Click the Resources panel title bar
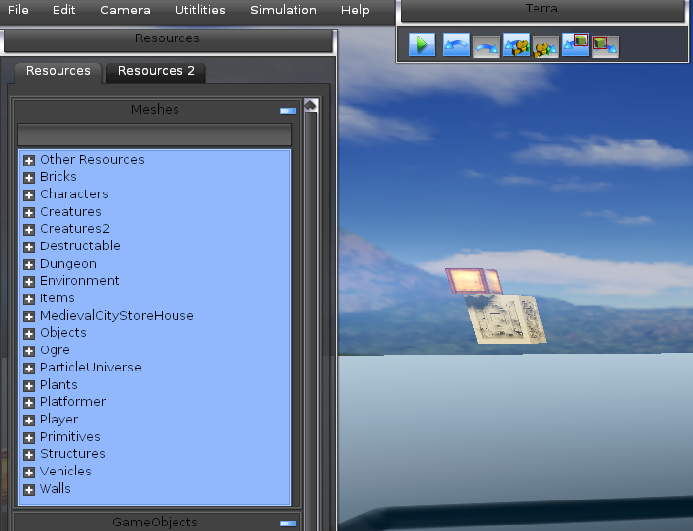 [168, 40]
